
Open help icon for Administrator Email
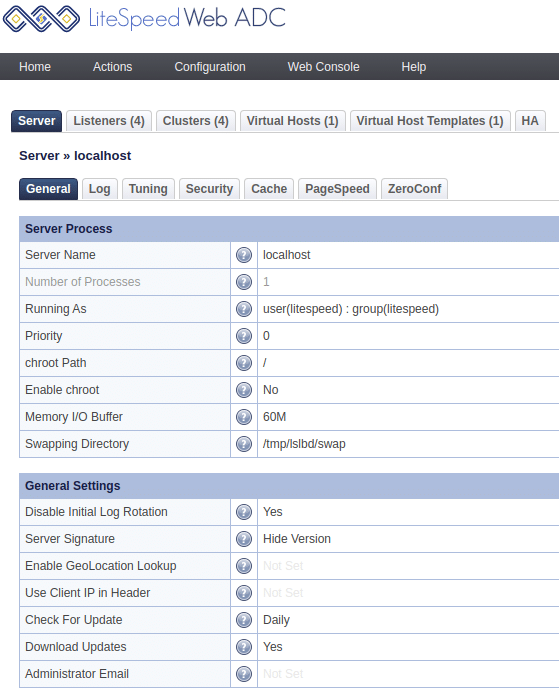pyautogui.click(x=244, y=674)
